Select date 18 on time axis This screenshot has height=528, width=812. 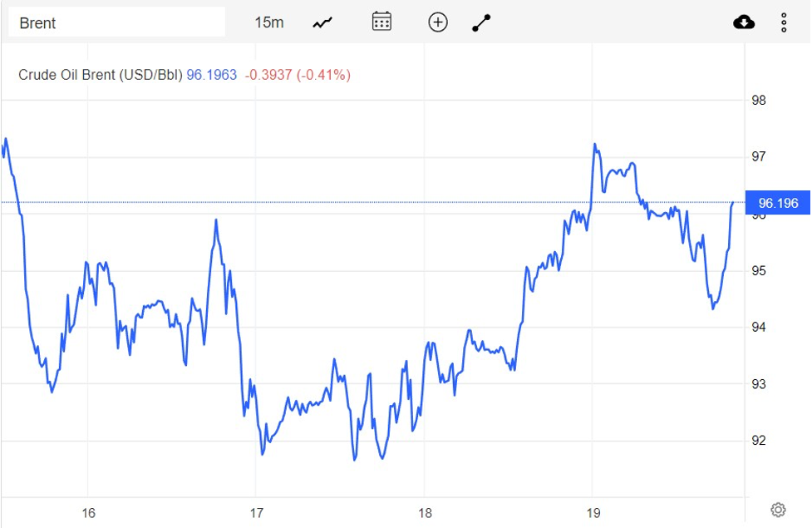click(425, 513)
